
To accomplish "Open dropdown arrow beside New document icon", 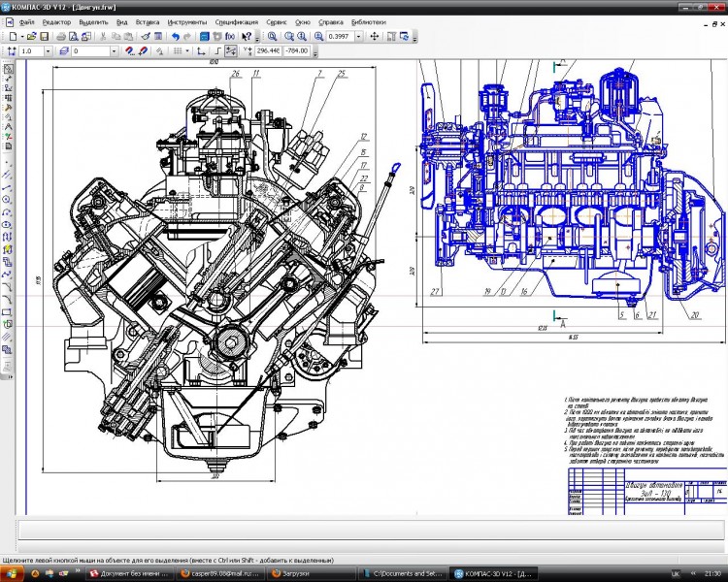I will 22,36.
